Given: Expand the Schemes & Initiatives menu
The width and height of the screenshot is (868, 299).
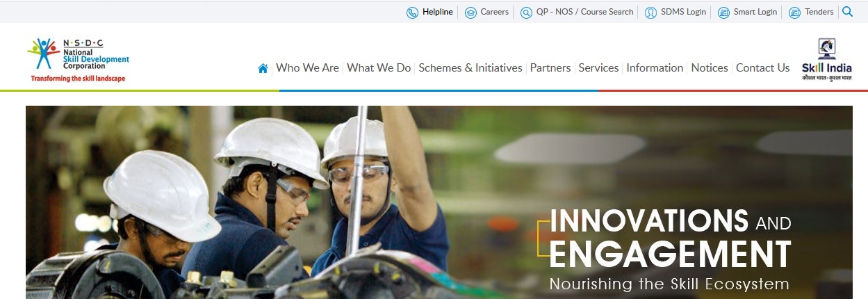Looking at the screenshot, I should point(470,68).
